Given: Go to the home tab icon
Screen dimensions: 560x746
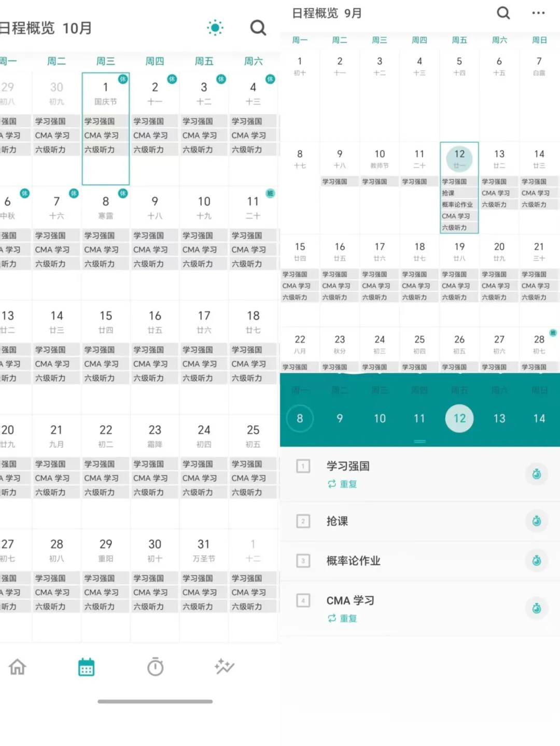Looking at the screenshot, I should [x=17, y=667].
